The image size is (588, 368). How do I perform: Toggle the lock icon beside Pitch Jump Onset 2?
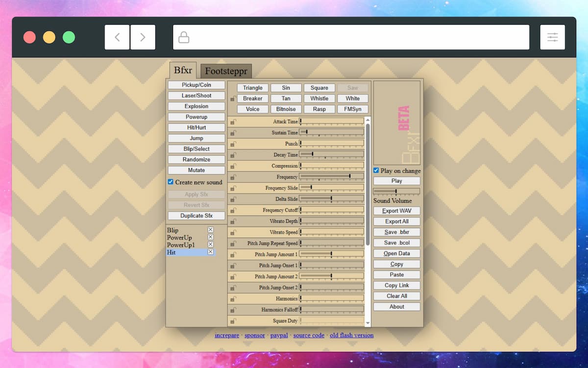(x=233, y=288)
